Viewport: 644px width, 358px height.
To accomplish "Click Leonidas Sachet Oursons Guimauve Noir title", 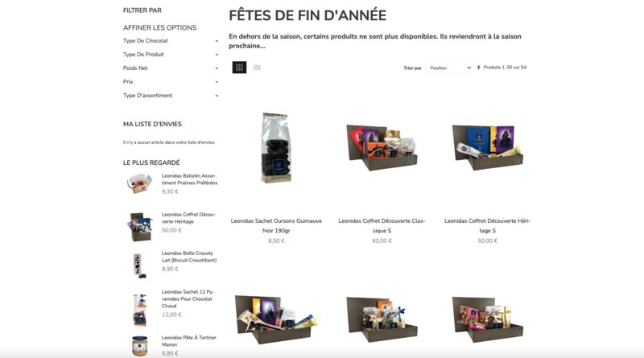I will [276, 225].
